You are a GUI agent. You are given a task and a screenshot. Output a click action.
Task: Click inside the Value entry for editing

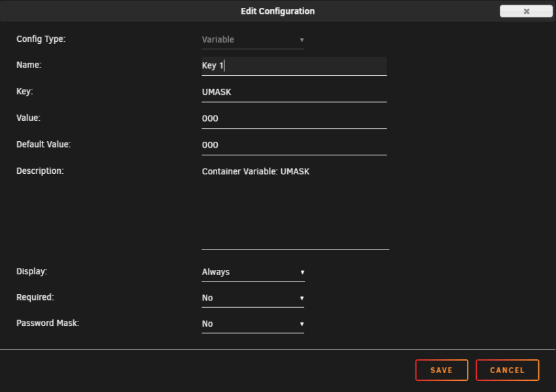294,118
